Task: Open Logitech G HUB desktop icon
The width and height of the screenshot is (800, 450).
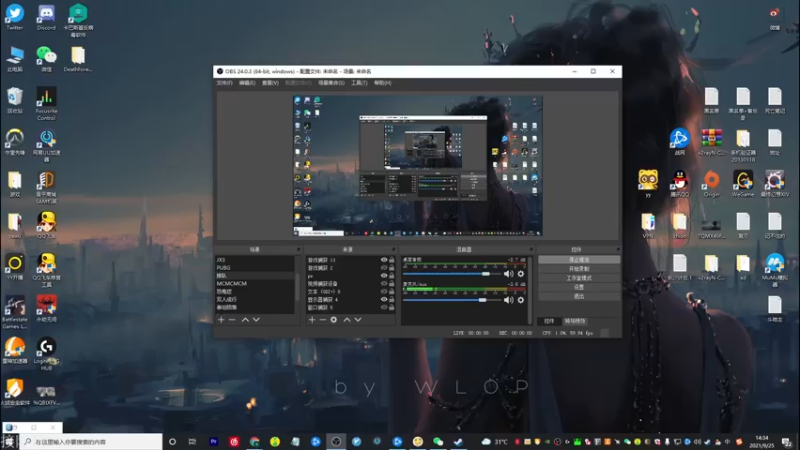Action: click(x=46, y=353)
